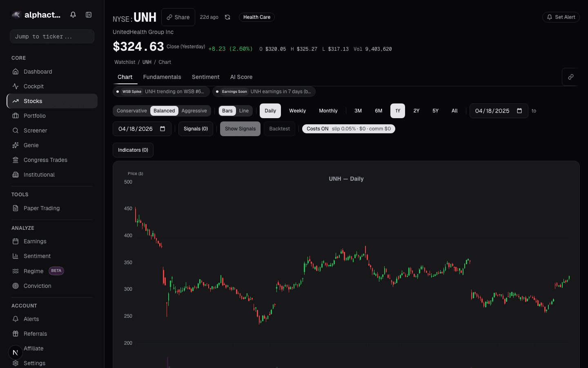The height and width of the screenshot is (368, 588).
Task: Open Cockpit from the sidebar
Action: point(33,86)
